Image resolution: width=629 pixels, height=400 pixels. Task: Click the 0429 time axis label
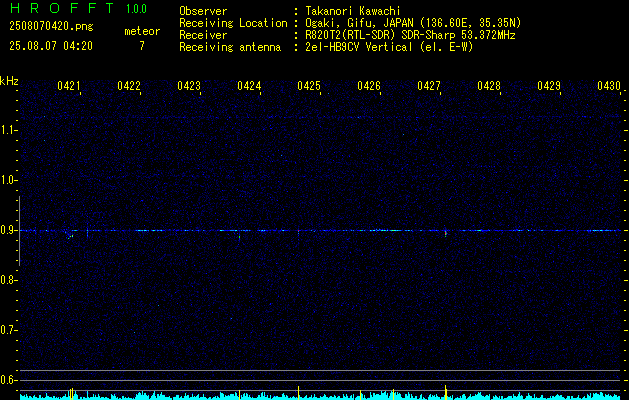click(x=549, y=85)
